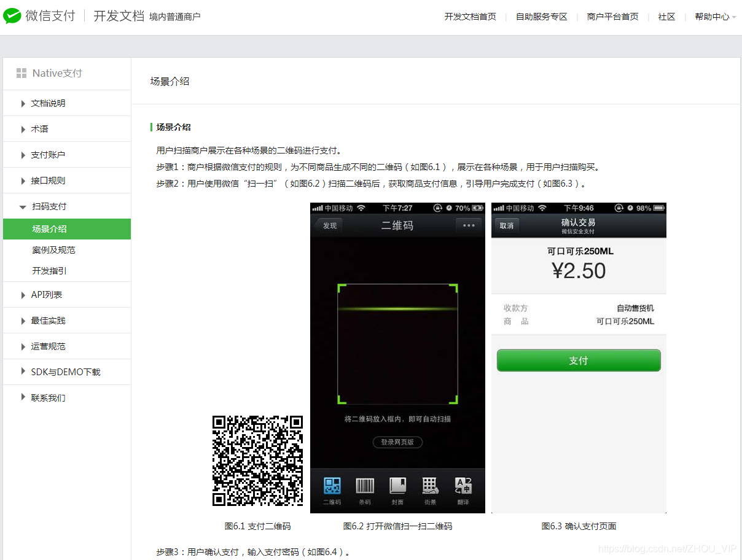Select 条码 barcode icon in phone screenshot
Image resolution: width=742 pixels, height=560 pixels.
pyautogui.click(x=365, y=486)
